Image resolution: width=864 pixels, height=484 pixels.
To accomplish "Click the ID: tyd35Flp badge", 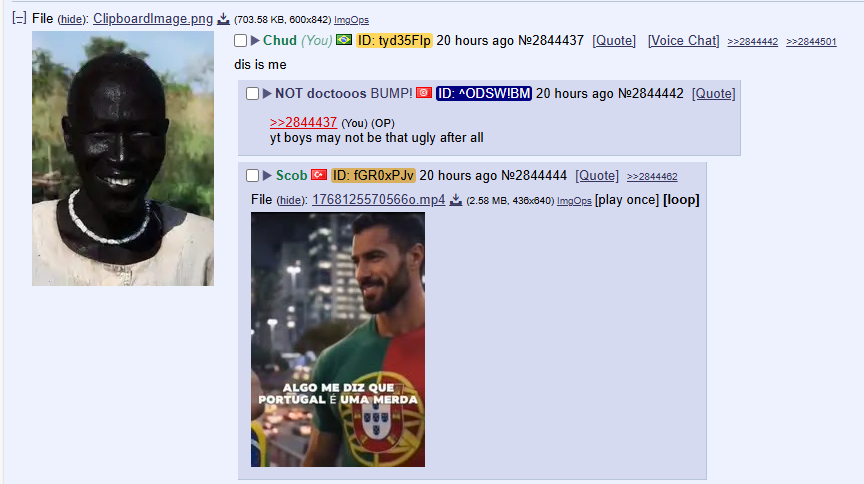I will (x=394, y=40).
